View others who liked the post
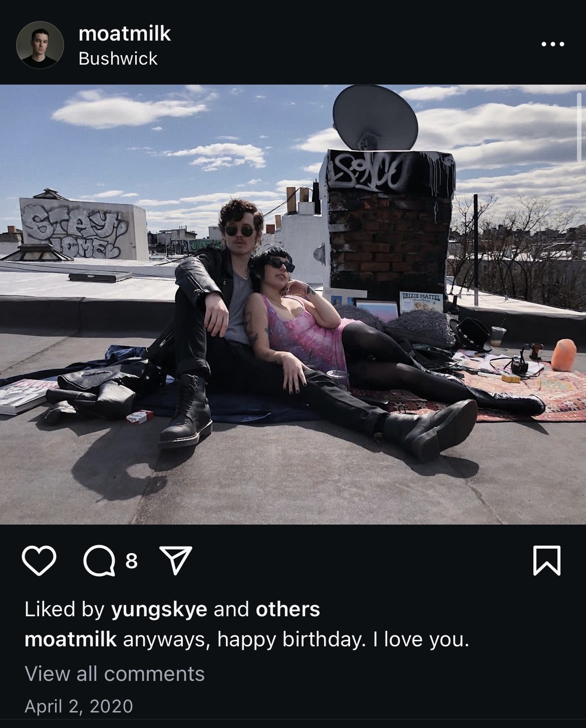The width and height of the screenshot is (586, 728). coord(287,609)
